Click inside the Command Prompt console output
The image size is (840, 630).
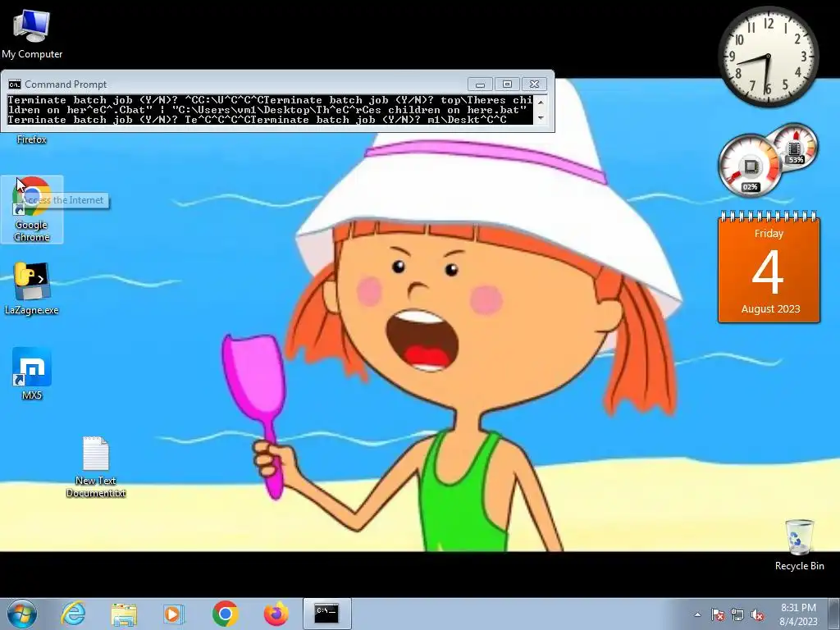coord(271,110)
